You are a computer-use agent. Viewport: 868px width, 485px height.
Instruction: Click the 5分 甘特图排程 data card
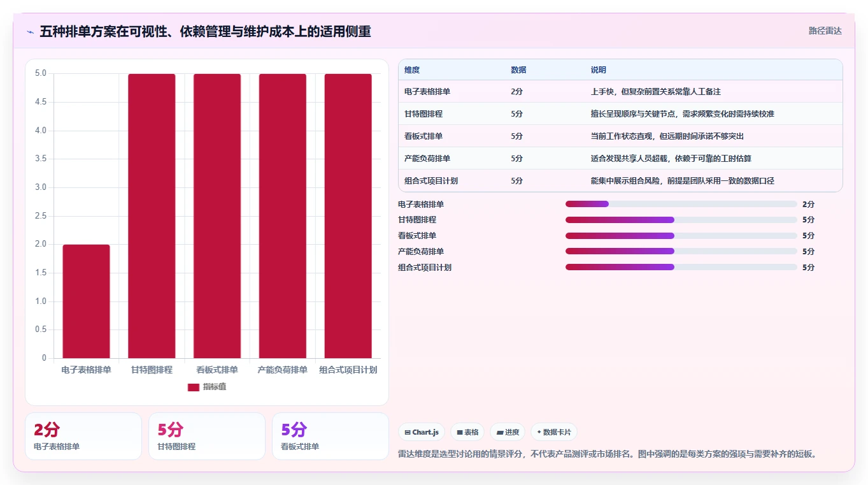[x=207, y=437]
